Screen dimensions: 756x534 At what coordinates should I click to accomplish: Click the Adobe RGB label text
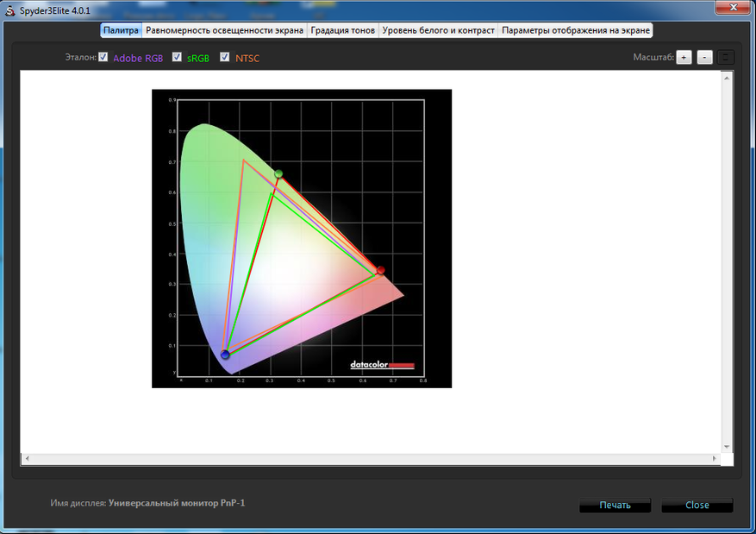(x=138, y=58)
